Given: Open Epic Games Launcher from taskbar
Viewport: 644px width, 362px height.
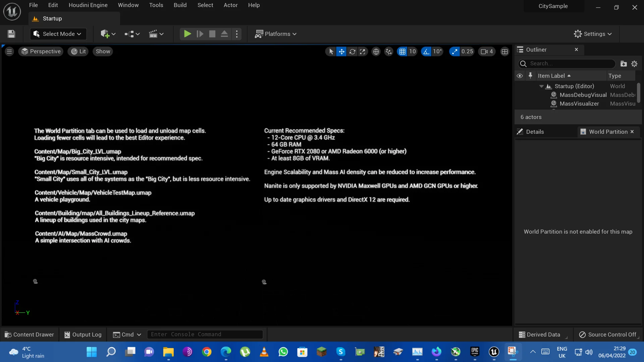Looking at the screenshot, I should click(475, 352).
